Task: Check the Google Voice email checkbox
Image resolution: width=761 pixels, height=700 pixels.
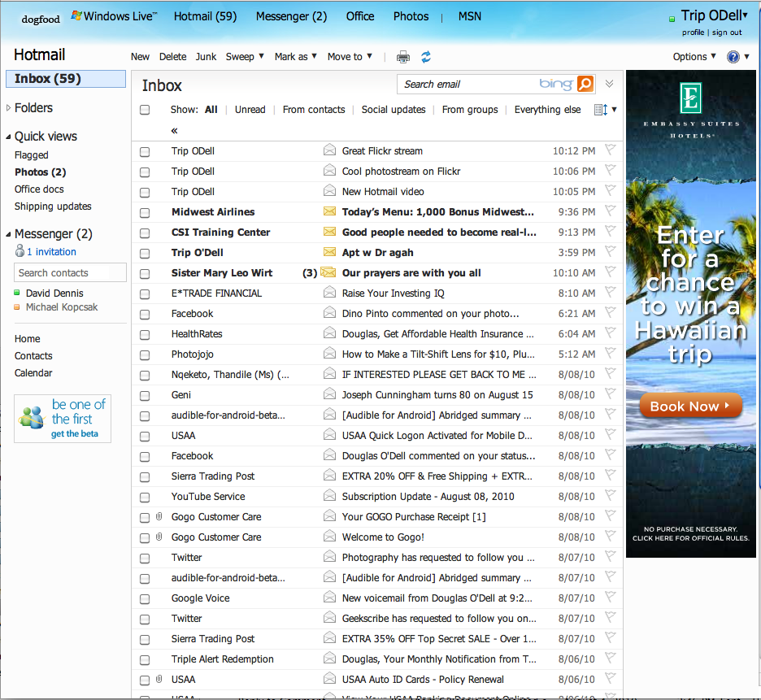Action: click(x=145, y=599)
